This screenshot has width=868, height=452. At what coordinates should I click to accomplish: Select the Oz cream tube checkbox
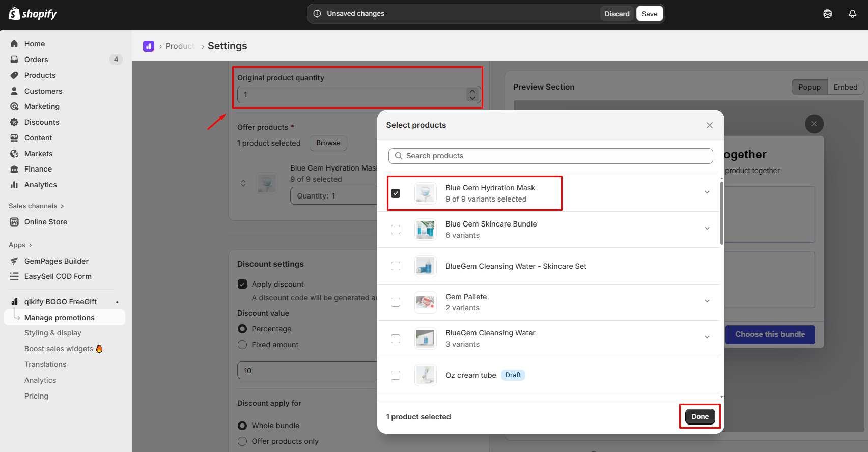[396, 375]
